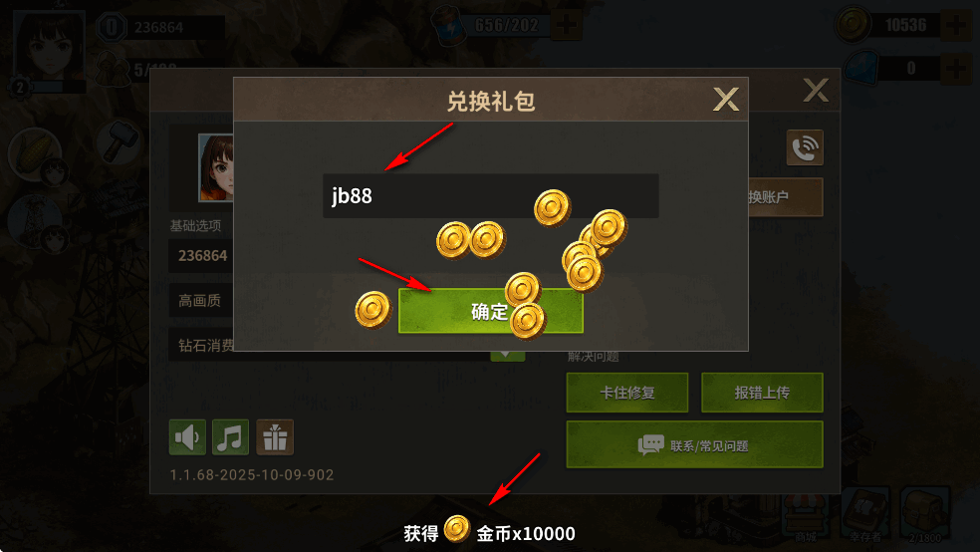Click the 卡住修复 stuck repair button
This screenshot has height=552, width=980.
(626, 393)
